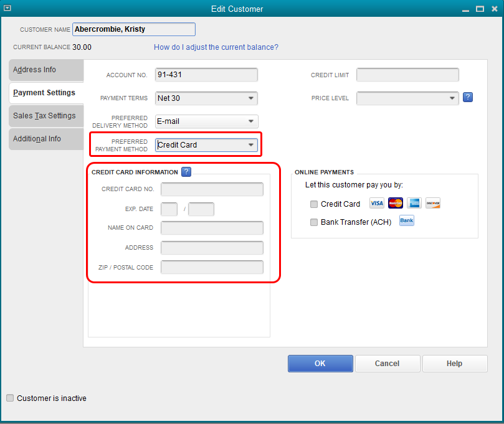Click the Credit Limit field
Viewport: 504px width, 424px height.
click(x=407, y=75)
